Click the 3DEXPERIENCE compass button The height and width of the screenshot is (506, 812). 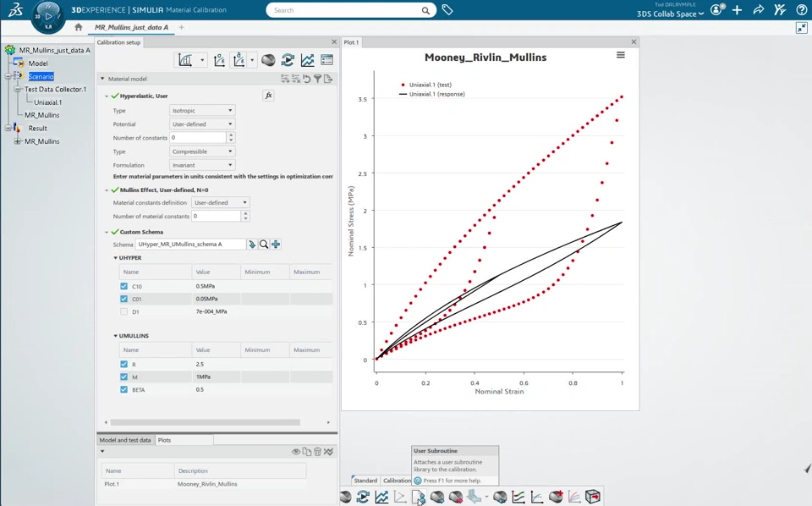point(47,17)
